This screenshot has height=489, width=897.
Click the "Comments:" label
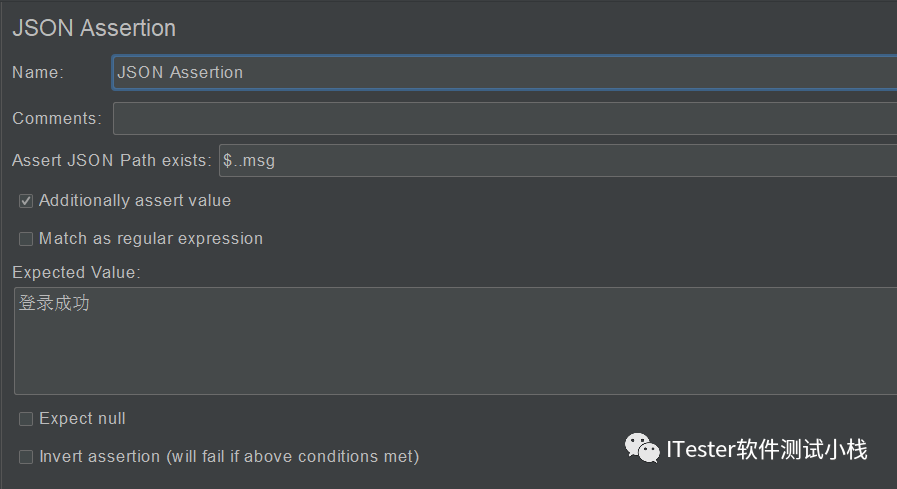tap(57, 118)
